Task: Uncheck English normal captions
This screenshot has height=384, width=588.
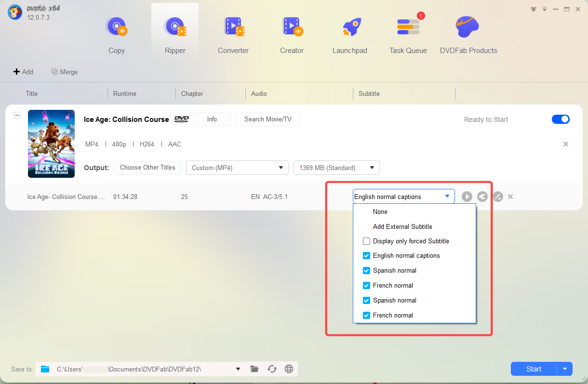Action: (367, 256)
